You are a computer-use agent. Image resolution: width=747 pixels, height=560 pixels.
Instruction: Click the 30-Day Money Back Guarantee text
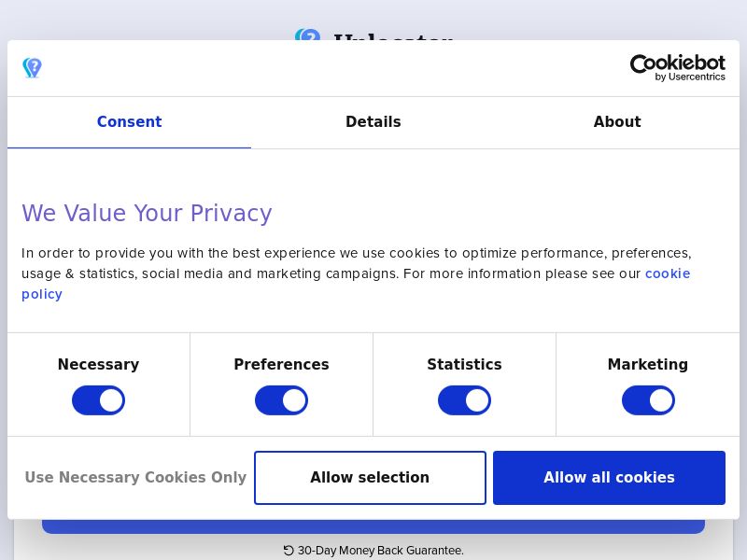pos(381,551)
